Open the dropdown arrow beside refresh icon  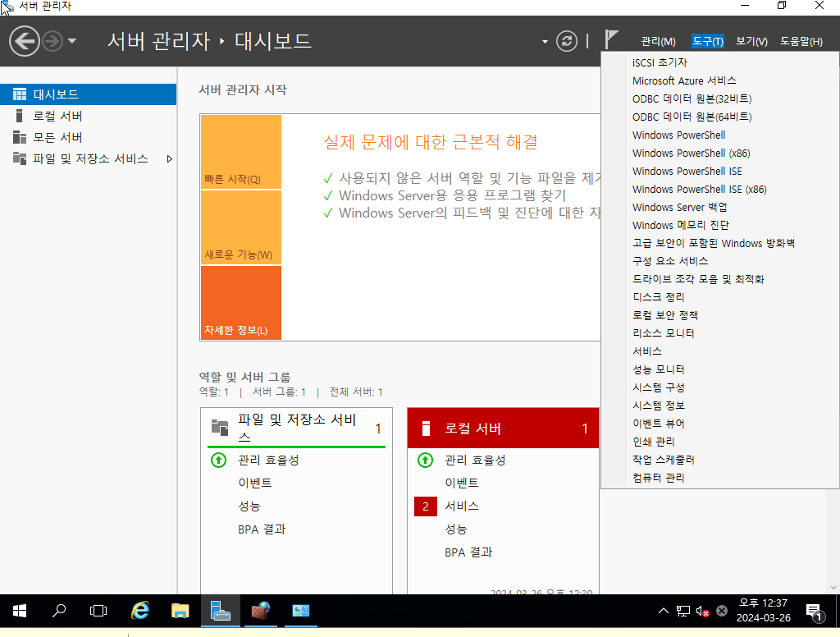pyautogui.click(x=545, y=42)
